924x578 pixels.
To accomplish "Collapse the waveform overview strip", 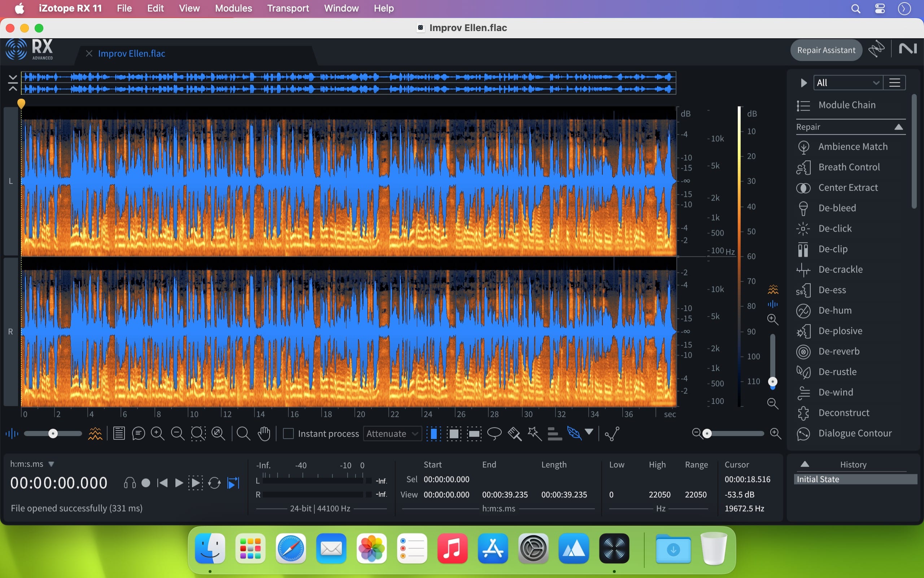I will click(x=13, y=83).
